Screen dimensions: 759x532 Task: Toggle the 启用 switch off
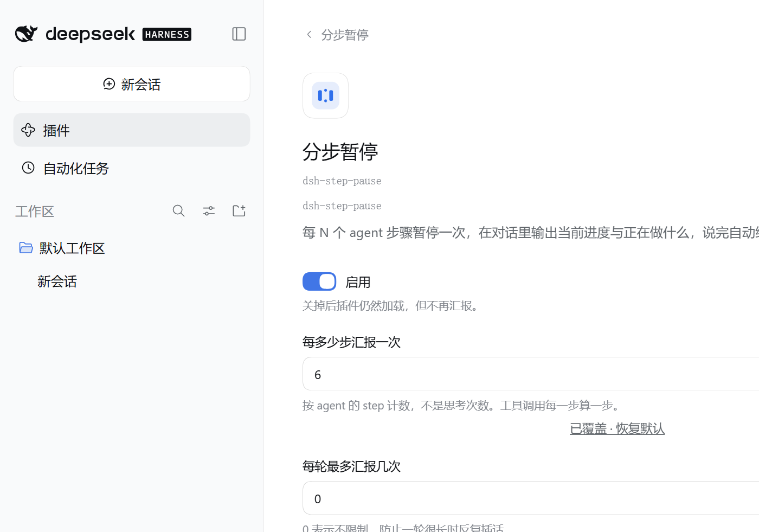[319, 282]
